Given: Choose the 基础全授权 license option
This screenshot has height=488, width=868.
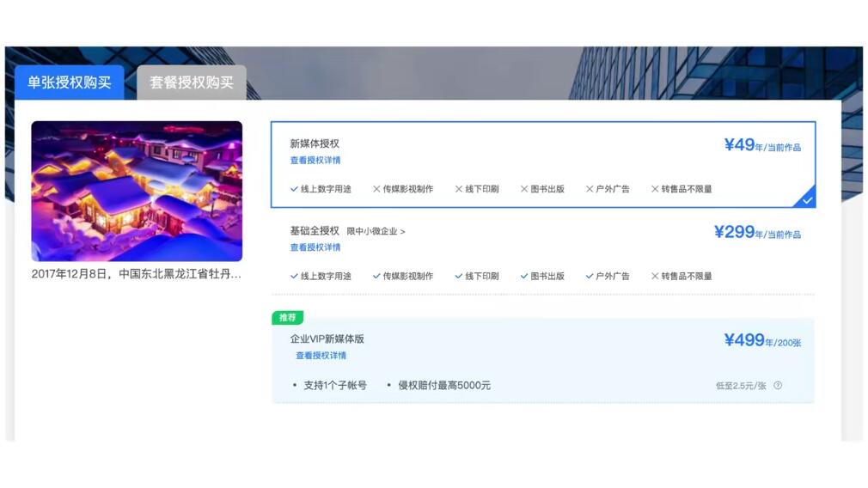Looking at the screenshot, I should [315, 231].
